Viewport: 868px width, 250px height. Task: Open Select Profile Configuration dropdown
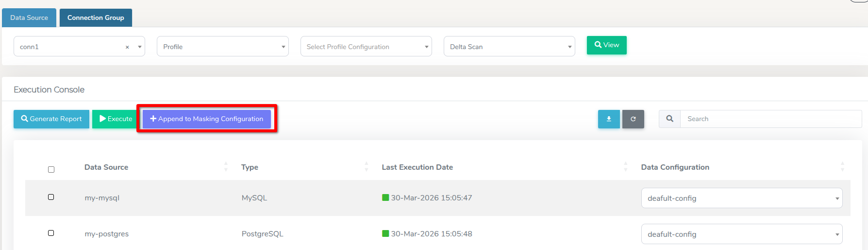click(x=366, y=47)
